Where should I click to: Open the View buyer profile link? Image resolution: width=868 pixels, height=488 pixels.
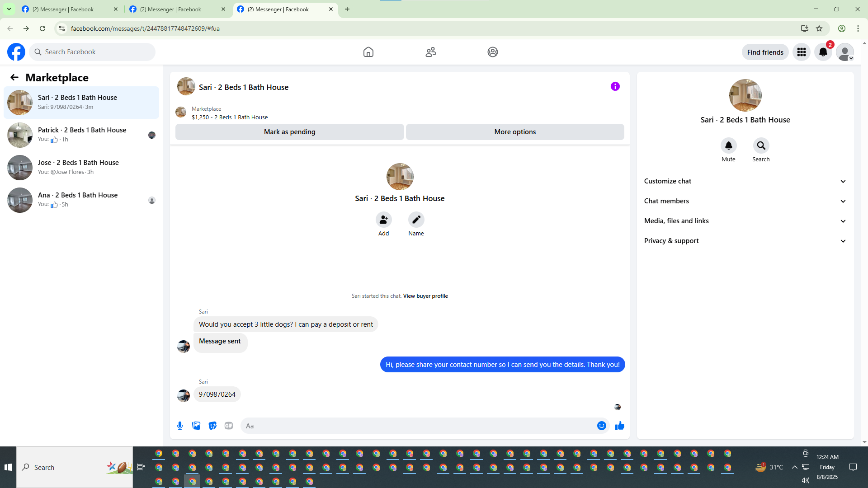point(425,296)
